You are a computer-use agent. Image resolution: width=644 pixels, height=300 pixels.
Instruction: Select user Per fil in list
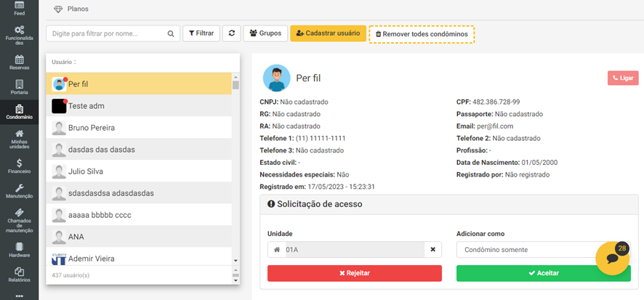tap(139, 84)
